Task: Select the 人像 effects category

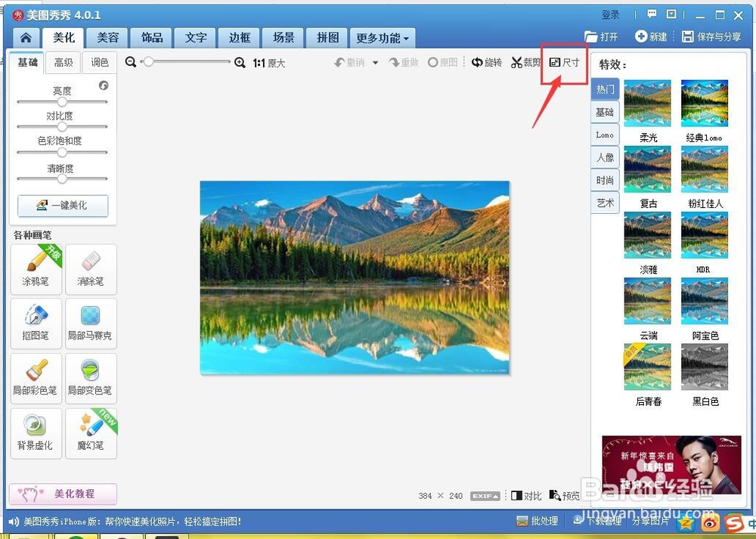Action: [x=605, y=158]
